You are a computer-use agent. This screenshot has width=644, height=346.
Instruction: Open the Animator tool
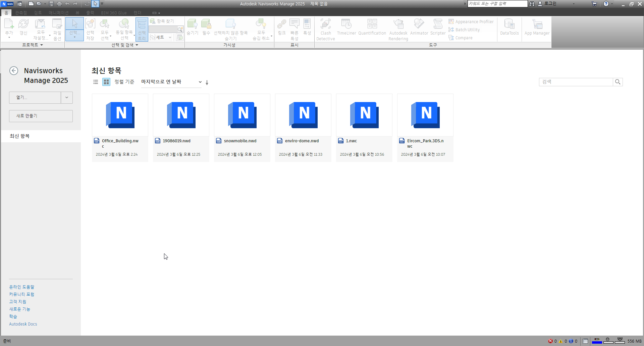point(419,27)
